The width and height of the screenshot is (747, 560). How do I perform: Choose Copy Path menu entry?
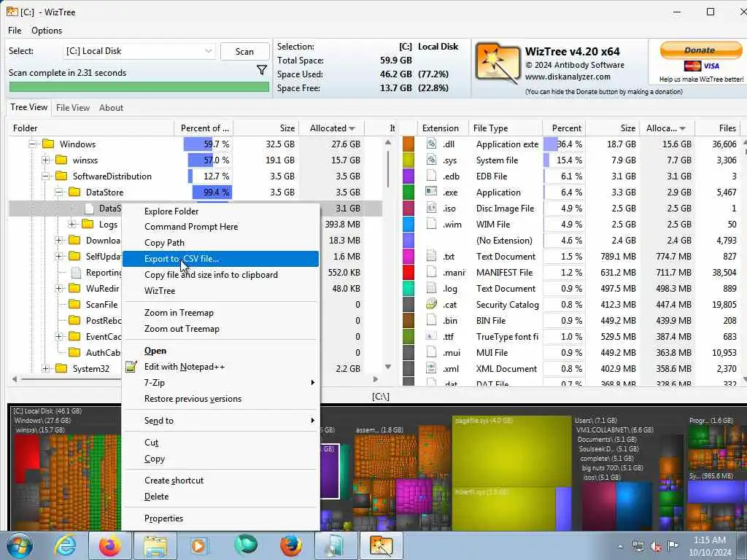point(220,242)
